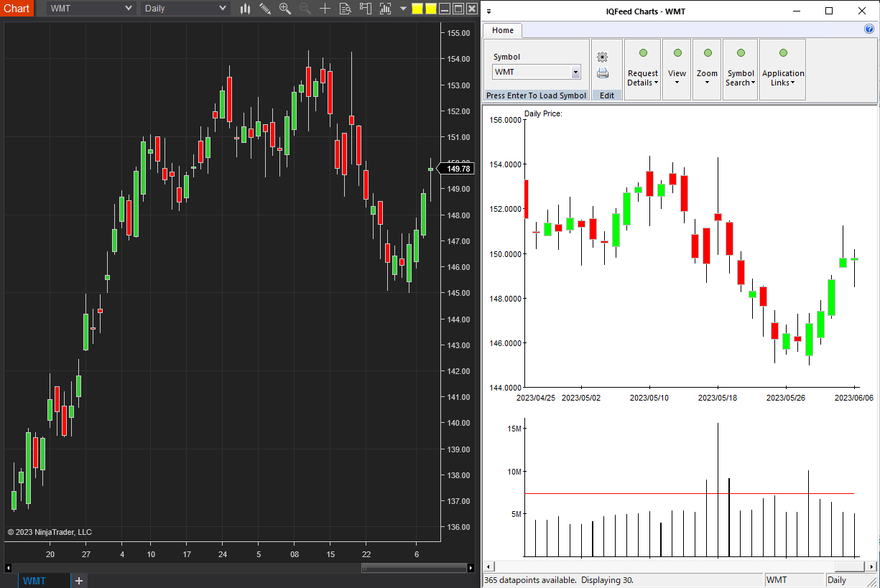This screenshot has width=880, height=588.
Task: Select the drawing tools pencil icon
Action: pyautogui.click(x=265, y=9)
